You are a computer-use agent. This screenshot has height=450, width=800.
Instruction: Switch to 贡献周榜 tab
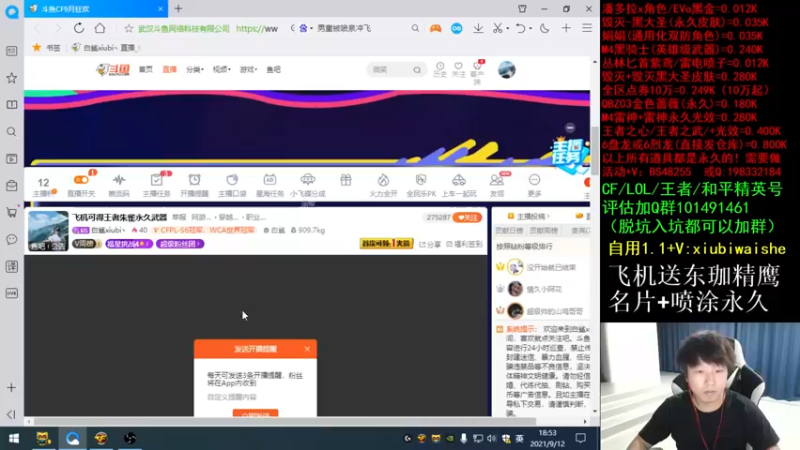(x=543, y=231)
